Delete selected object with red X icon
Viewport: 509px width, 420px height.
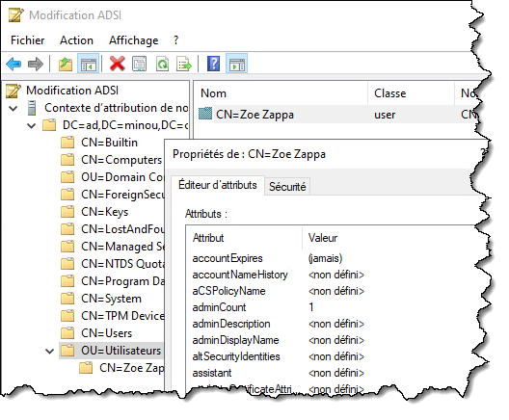pos(118,64)
